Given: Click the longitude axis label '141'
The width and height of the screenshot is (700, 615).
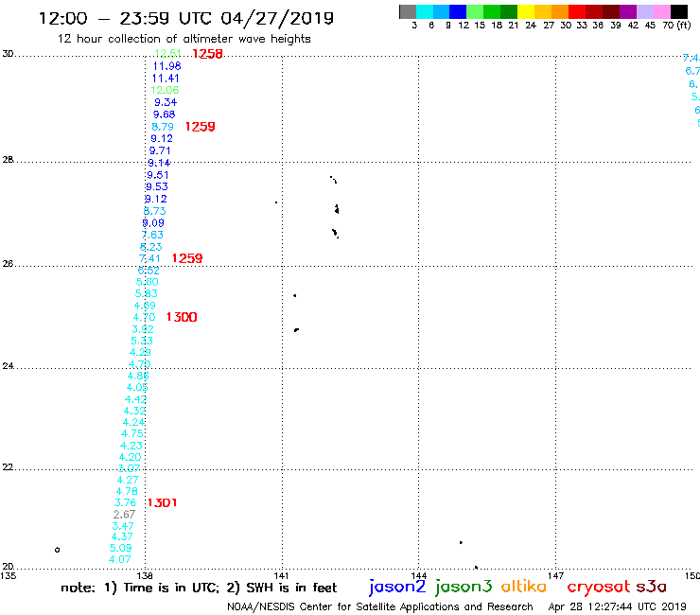Looking at the screenshot, I should point(281,575).
